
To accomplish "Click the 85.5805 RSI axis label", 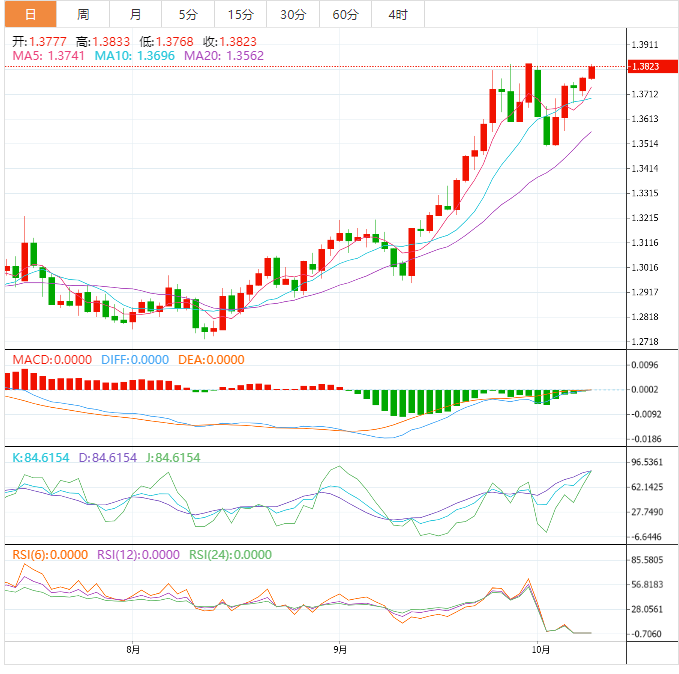I will tap(647, 560).
